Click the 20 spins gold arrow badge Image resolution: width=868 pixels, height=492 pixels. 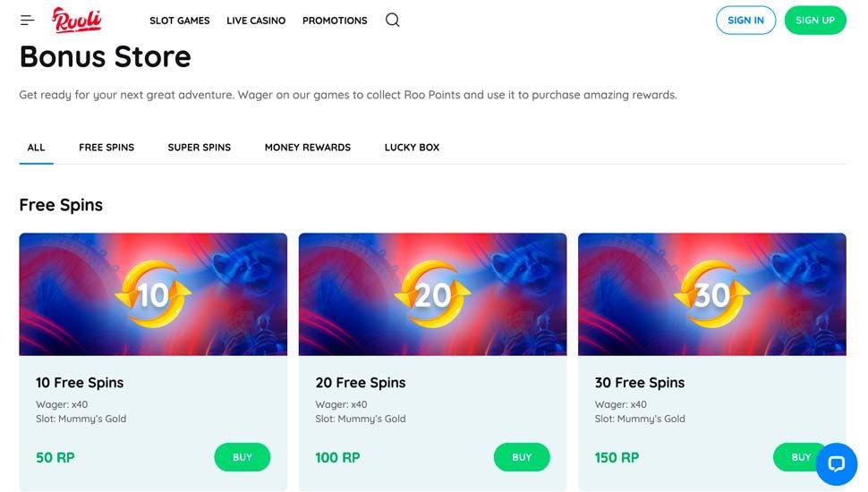(432, 294)
